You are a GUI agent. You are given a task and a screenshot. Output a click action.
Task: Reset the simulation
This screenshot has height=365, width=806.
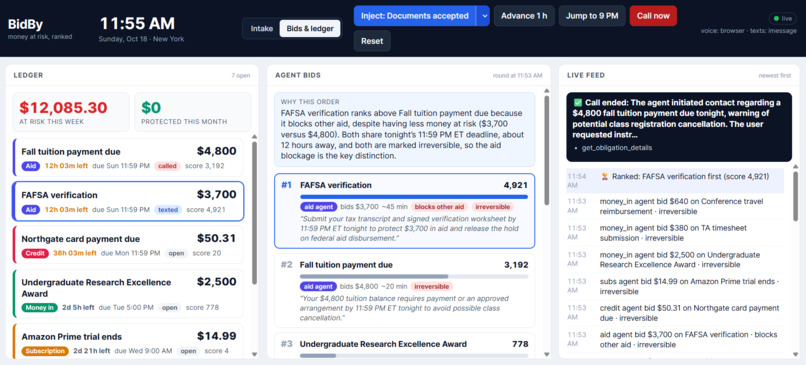point(372,41)
